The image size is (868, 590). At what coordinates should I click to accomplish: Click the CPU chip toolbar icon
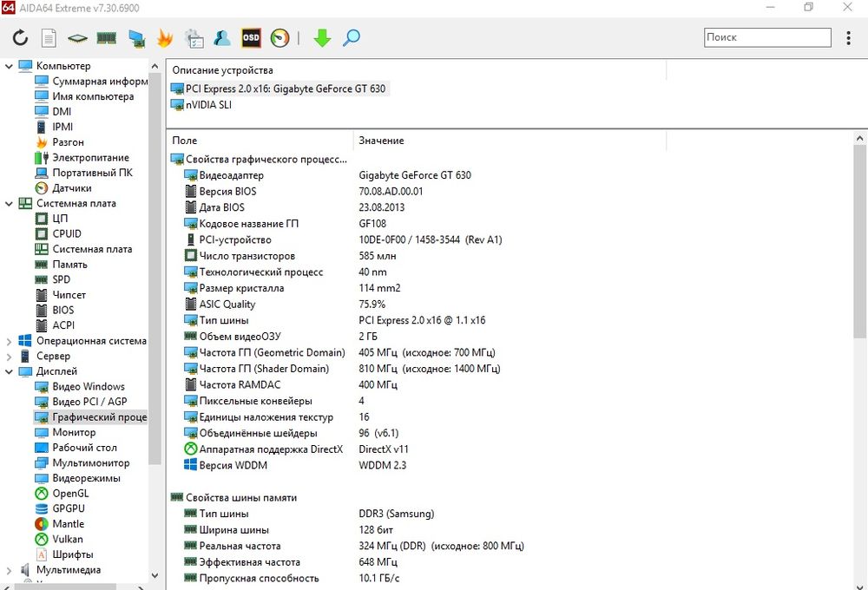77,38
